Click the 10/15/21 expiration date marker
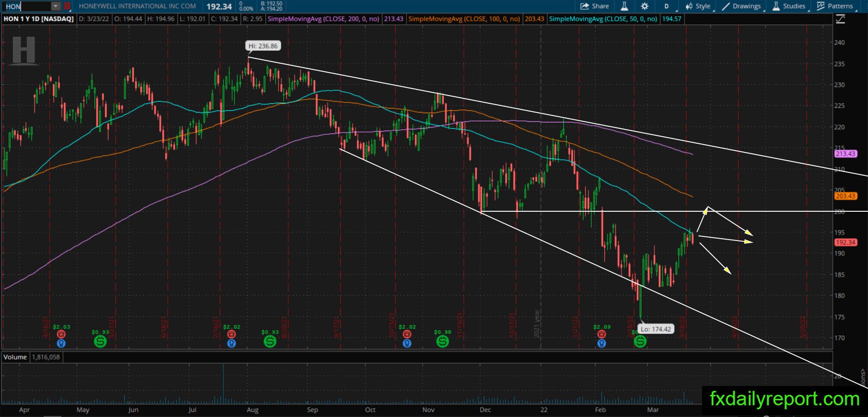The image size is (868, 417). (x=392, y=326)
